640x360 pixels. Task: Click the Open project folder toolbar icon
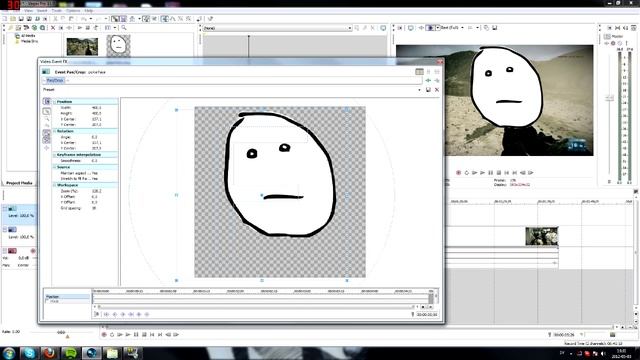click(13, 19)
